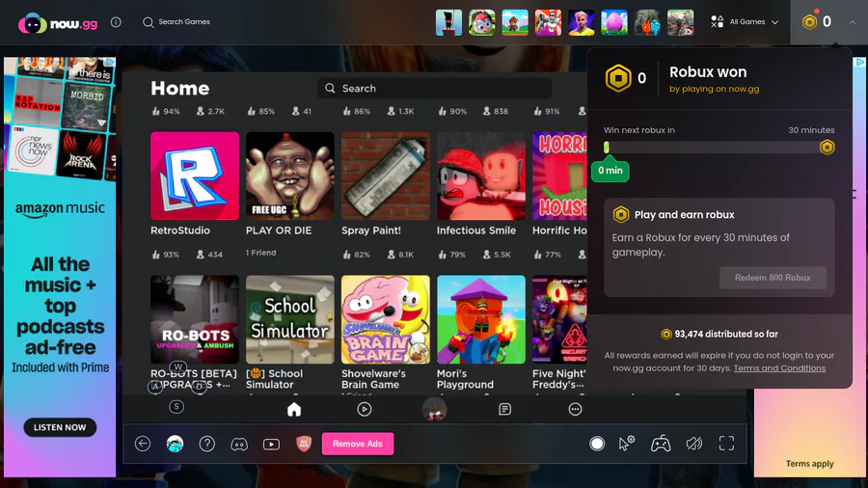Open the help question mark icon

[207, 444]
